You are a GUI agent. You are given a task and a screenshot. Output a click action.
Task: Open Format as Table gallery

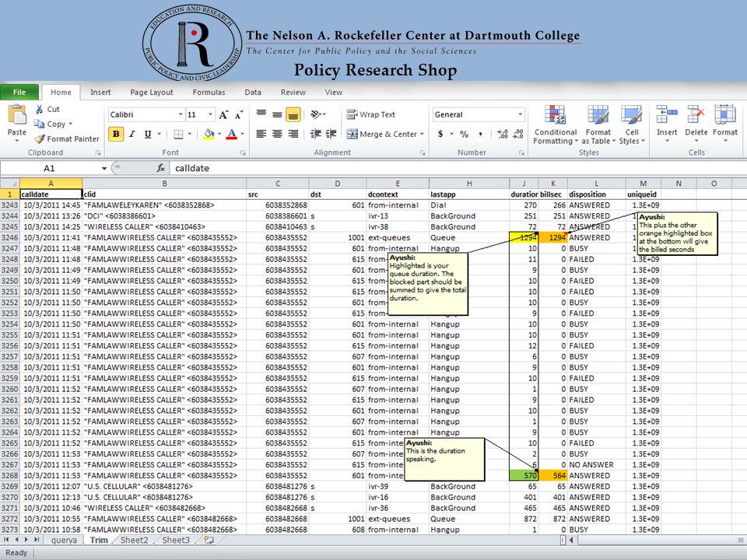pyautogui.click(x=598, y=125)
